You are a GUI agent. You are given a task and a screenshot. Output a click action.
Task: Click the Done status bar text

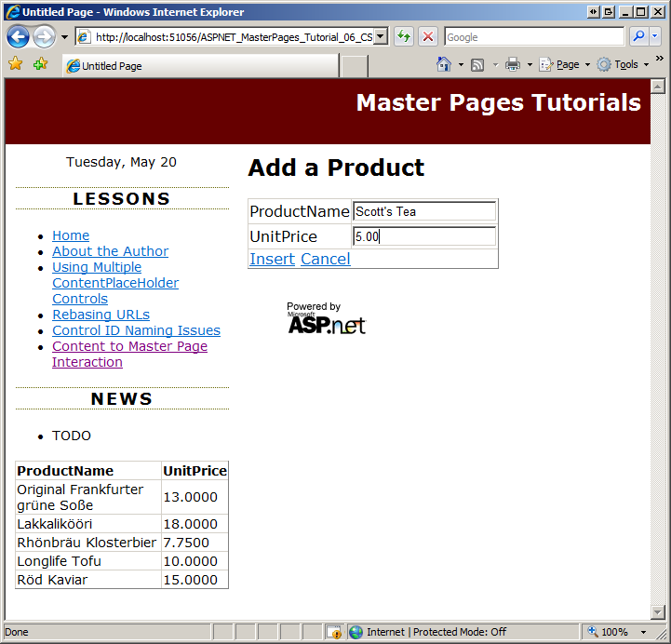(x=16, y=632)
